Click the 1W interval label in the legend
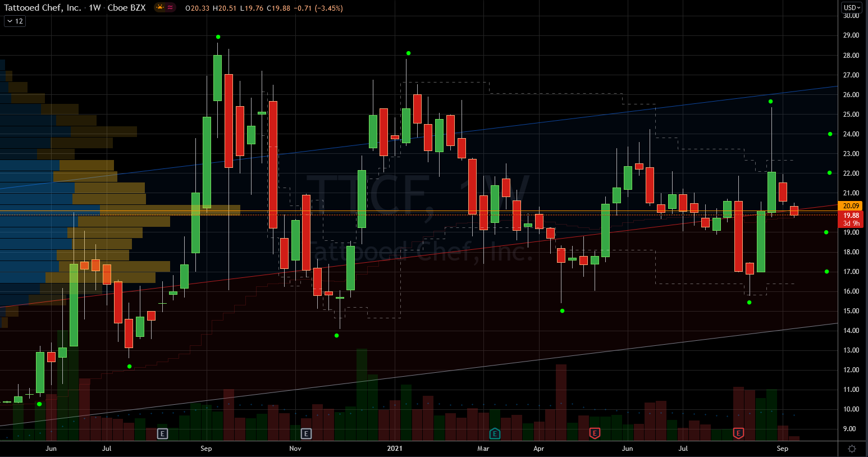 (x=95, y=8)
